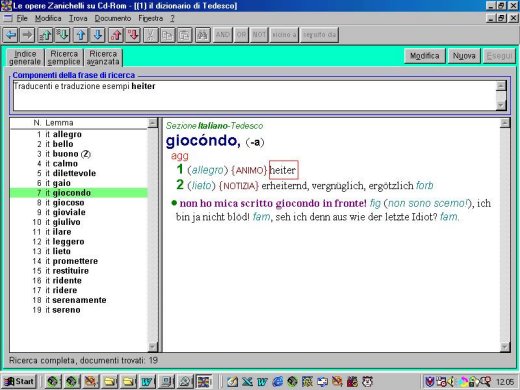The width and height of the screenshot is (520, 390).
Task: Open the Documento menu
Action: [113, 18]
